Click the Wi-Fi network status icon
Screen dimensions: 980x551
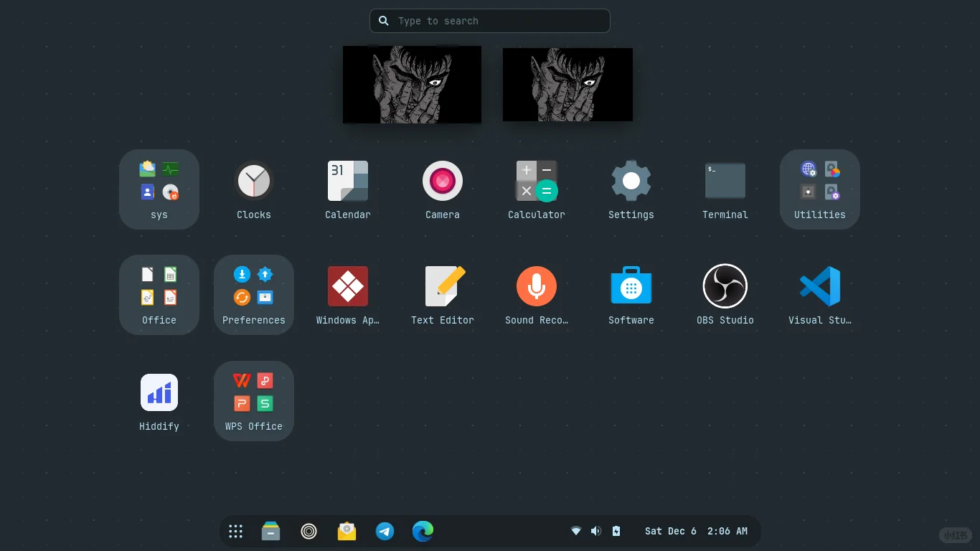(576, 532)
